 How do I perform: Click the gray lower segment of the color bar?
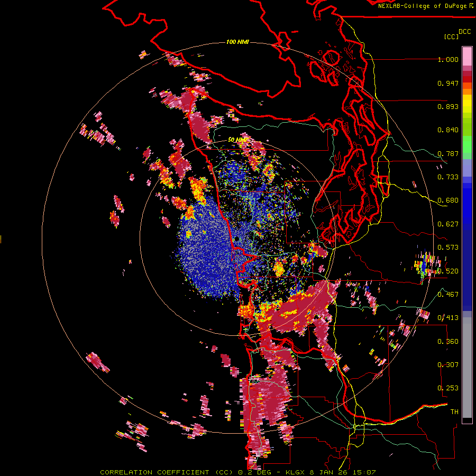467,368
